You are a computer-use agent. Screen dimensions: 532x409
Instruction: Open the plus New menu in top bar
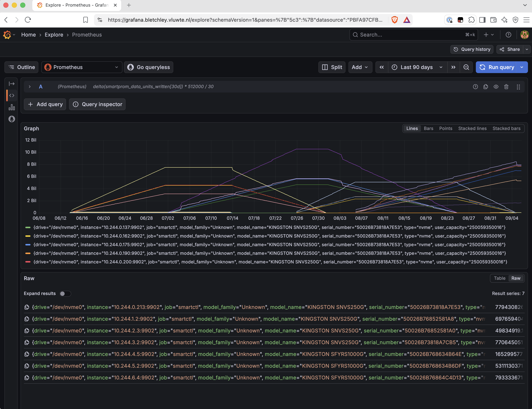point(489,35)
